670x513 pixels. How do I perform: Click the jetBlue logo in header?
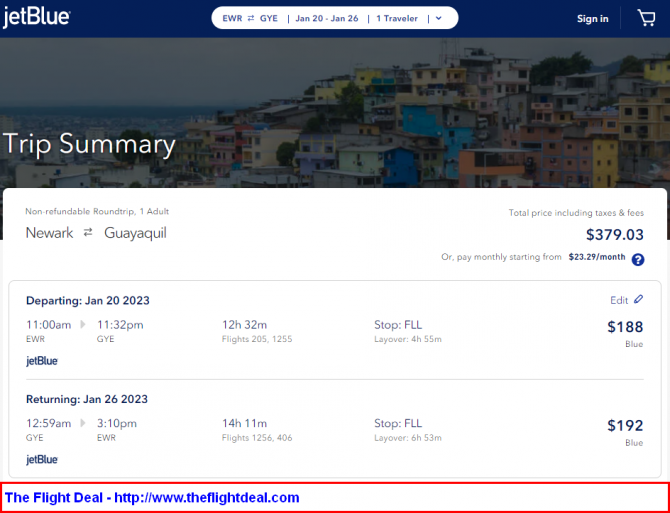(36, 17)
